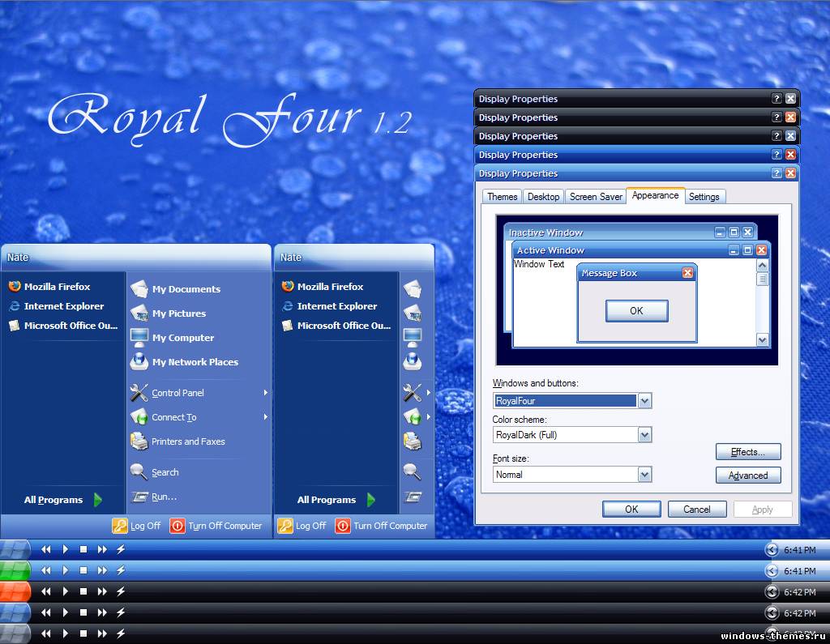Click the scroll down arrow in the Active Window preview
830x644 pixels.
(762, 339)
